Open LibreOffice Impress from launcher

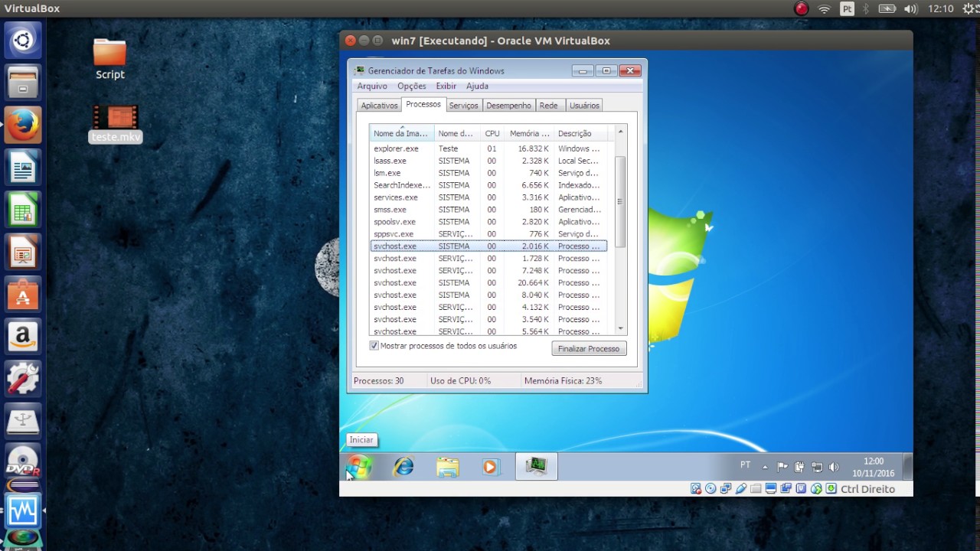23,252
